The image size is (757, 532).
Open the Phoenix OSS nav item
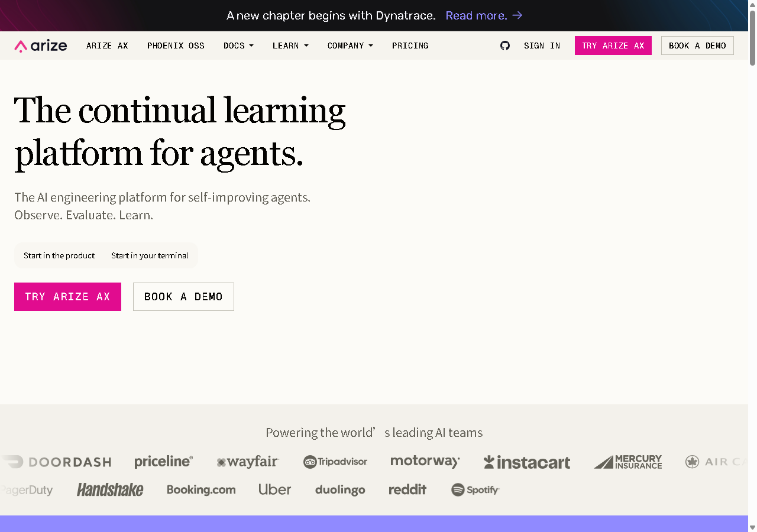point(176,46)
